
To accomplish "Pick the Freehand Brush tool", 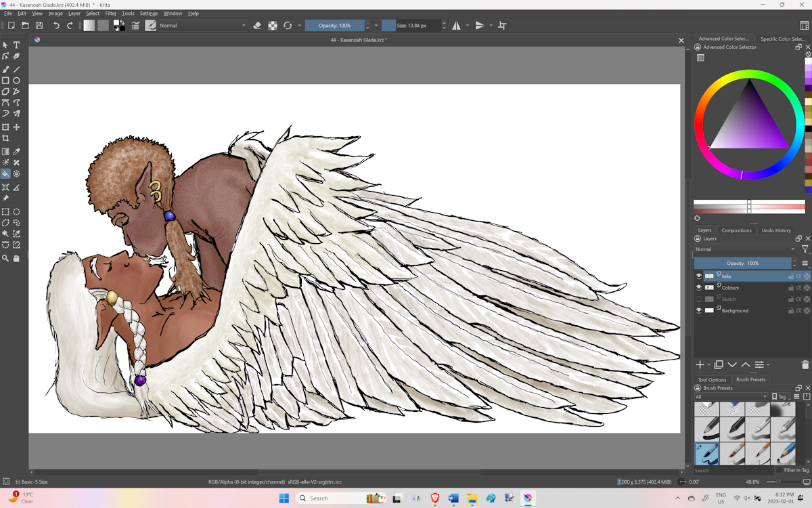I will point(5,69).
